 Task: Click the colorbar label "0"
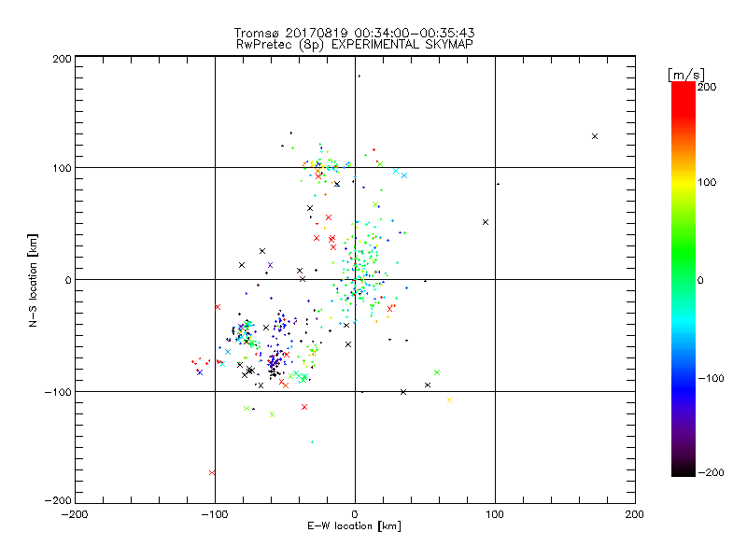(x=700, y=281)
